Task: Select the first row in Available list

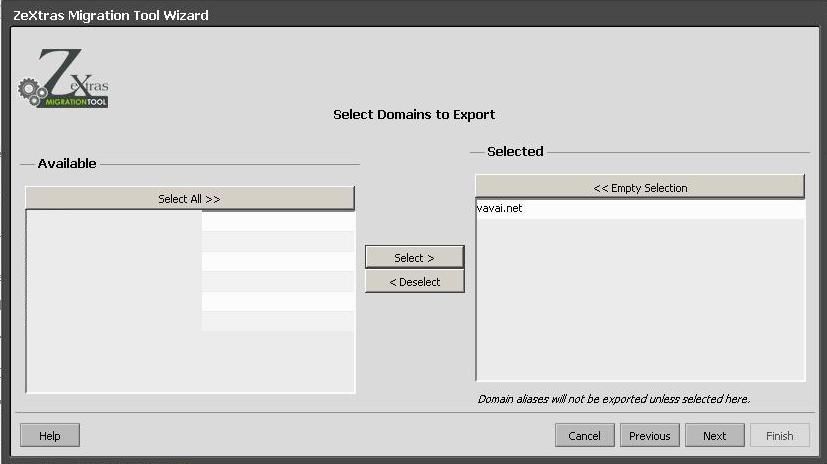Action: [190, 221]
